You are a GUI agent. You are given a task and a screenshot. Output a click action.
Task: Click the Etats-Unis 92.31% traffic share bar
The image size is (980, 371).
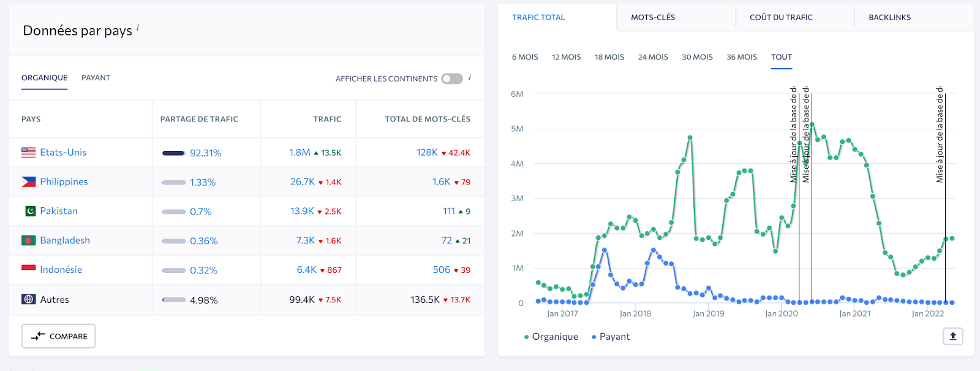click(x=174, y=153)
